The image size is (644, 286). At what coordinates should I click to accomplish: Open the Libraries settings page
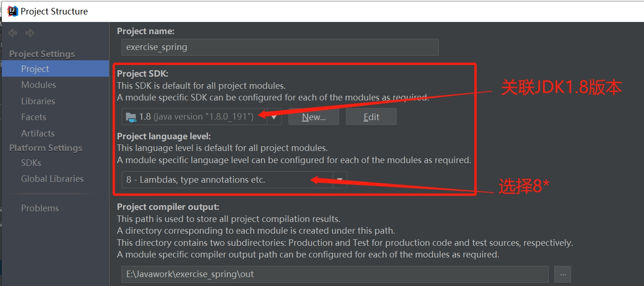coord(38,101)
